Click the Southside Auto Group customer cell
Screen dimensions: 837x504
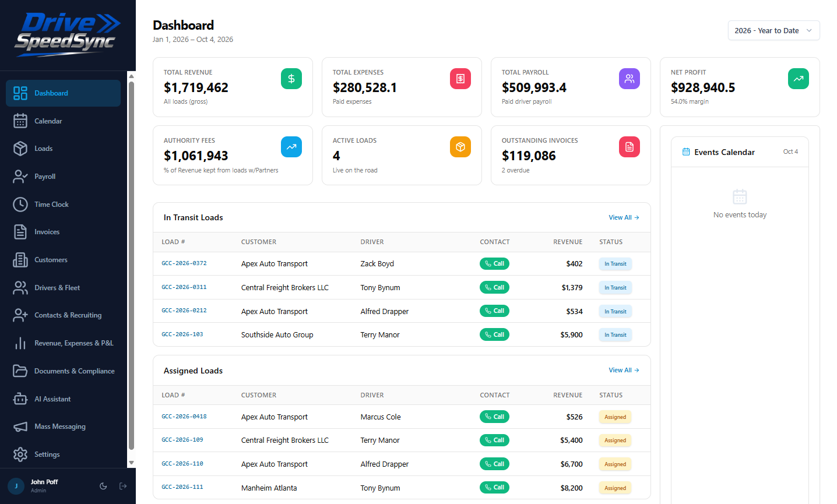click(277, 335)
